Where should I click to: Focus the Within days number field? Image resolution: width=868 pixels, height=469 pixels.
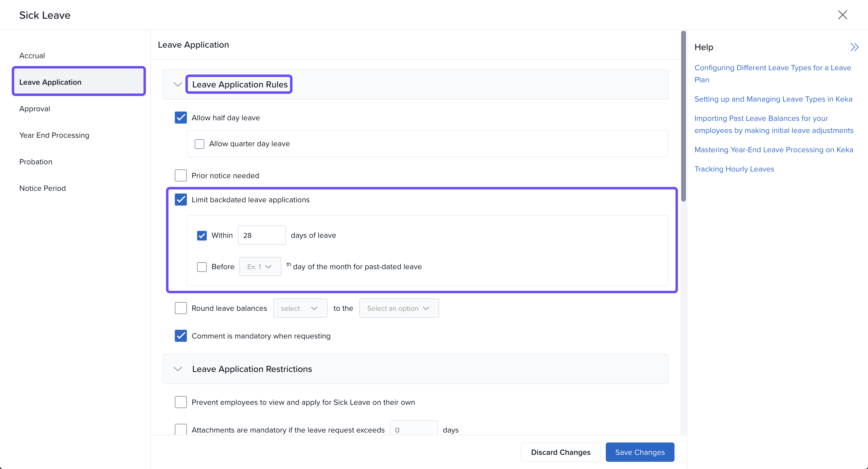point(262,235)
